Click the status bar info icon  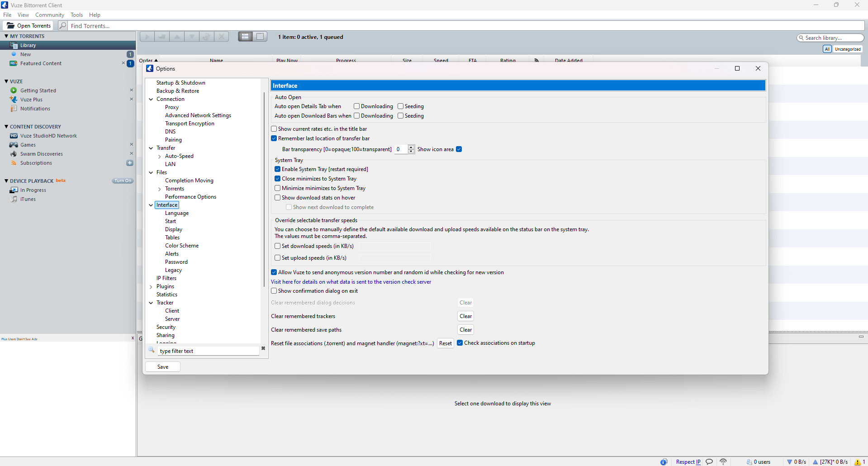coord(664,462)
